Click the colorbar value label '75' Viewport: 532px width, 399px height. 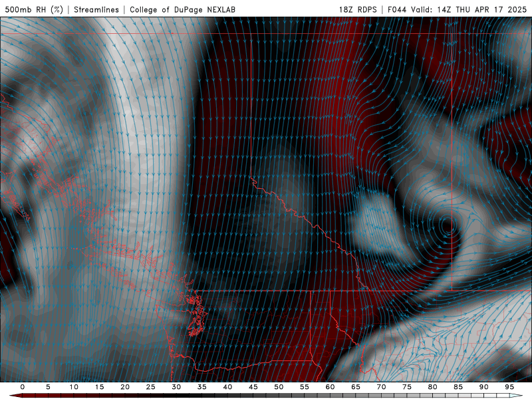pos(407,387)
